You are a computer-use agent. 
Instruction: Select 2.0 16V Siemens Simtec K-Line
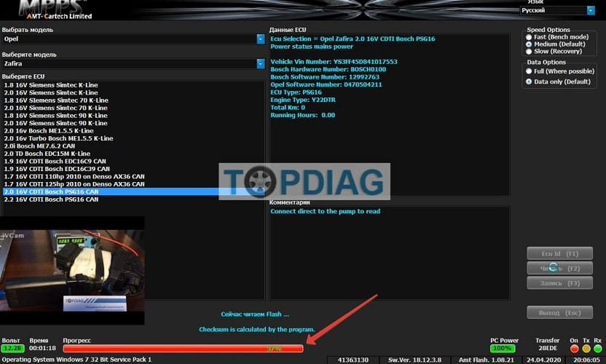[51, 92]
